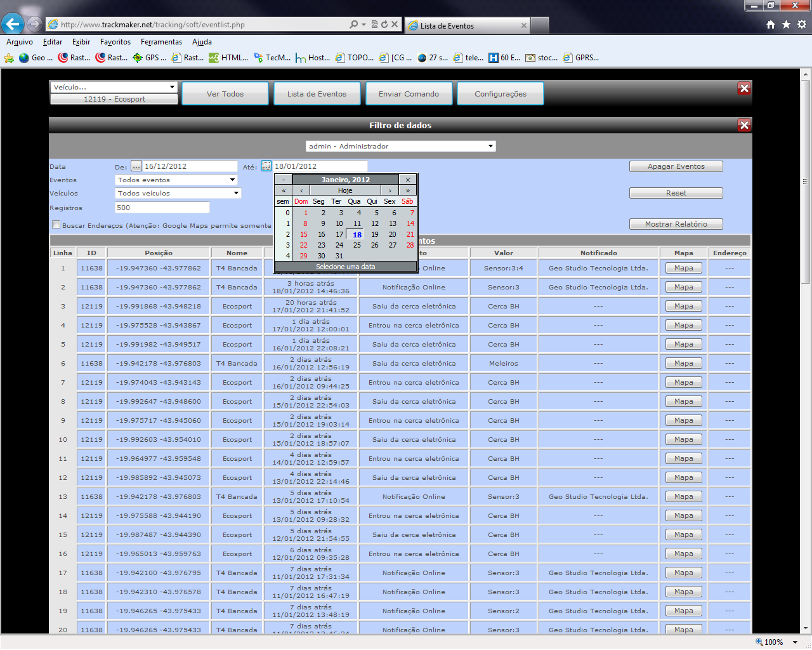Go to previous month in calendar (‹)
The height and width of the screenshot is (650, 812).
[301, 190]
